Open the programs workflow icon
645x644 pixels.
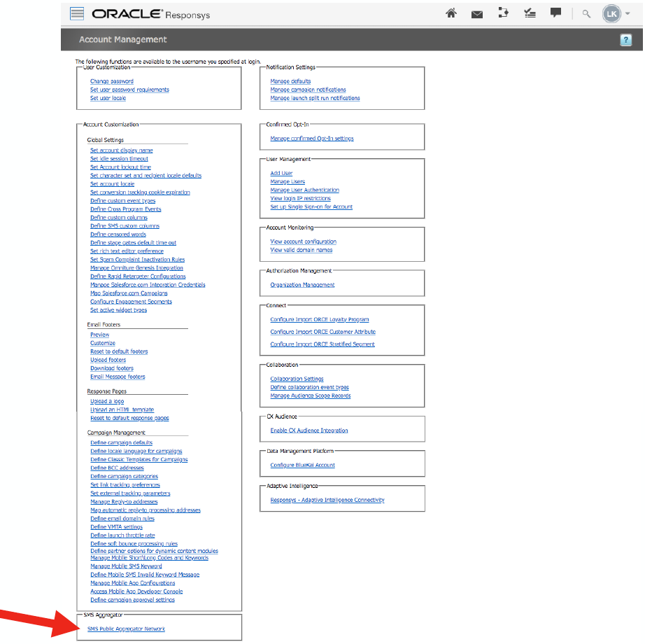pos(503,14)
